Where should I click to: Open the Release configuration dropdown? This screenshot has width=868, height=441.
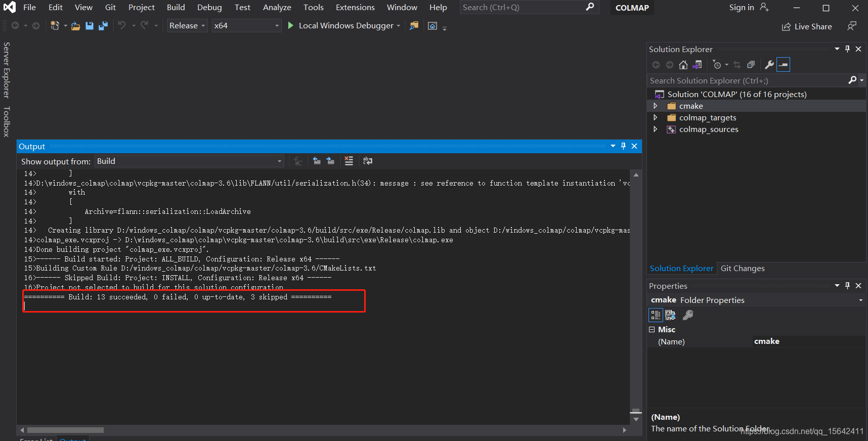coord(187,25)
